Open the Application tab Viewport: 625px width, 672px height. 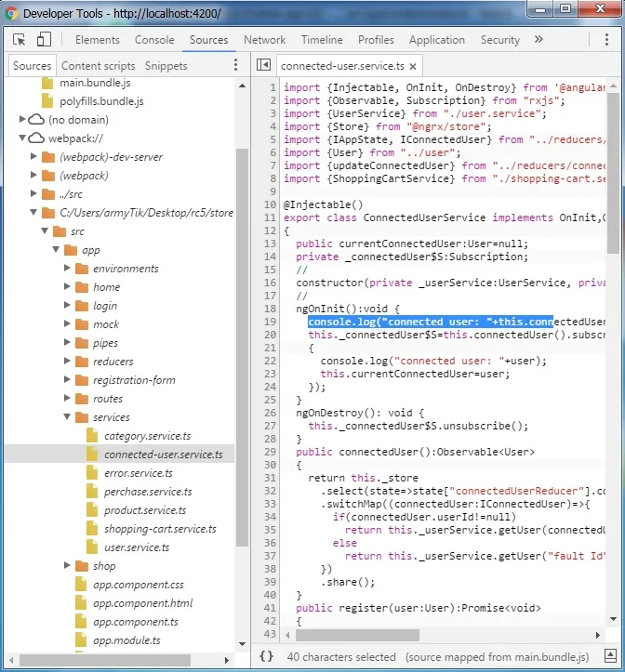437,40
